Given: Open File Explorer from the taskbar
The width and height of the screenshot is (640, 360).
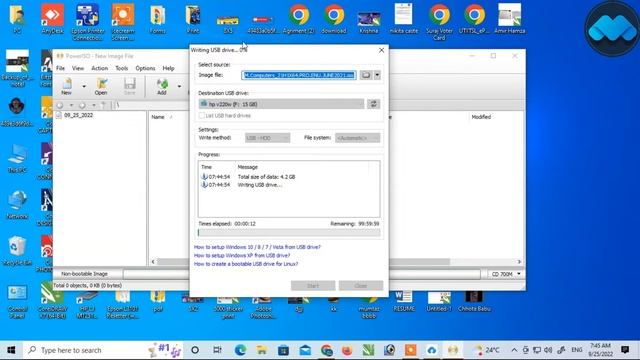Looking at the screenshot, I should point(262,350).
